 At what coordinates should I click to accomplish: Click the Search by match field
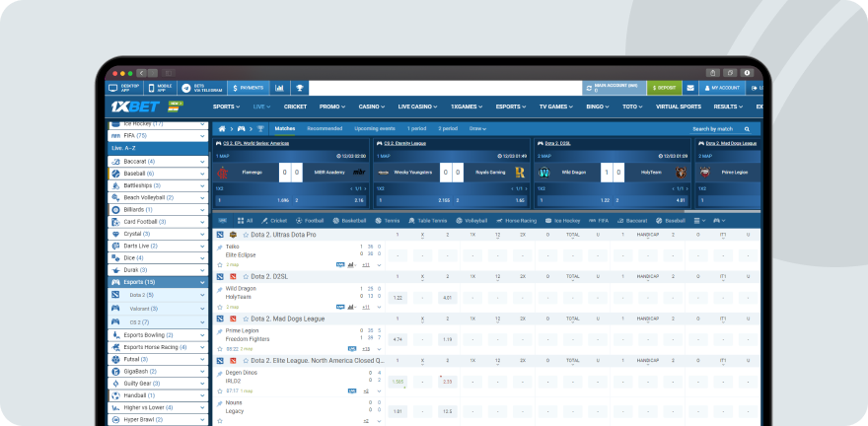pos(721,129)
